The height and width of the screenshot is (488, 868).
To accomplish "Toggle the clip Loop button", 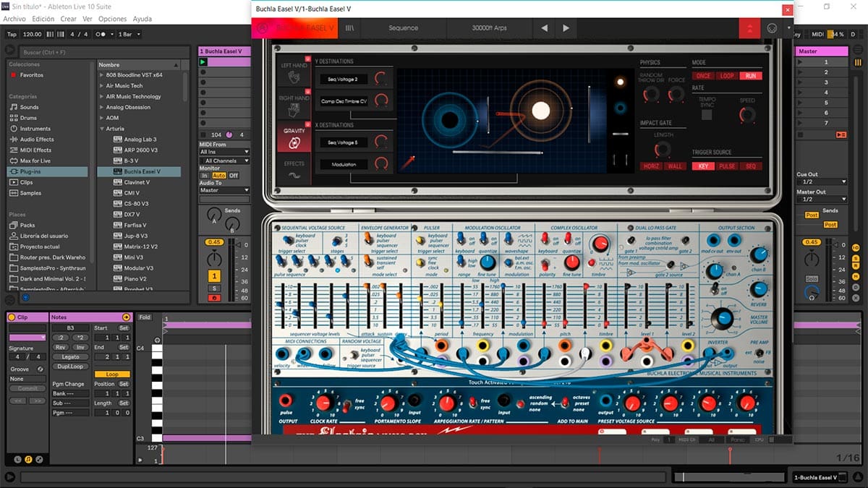I will coord(112,374).
